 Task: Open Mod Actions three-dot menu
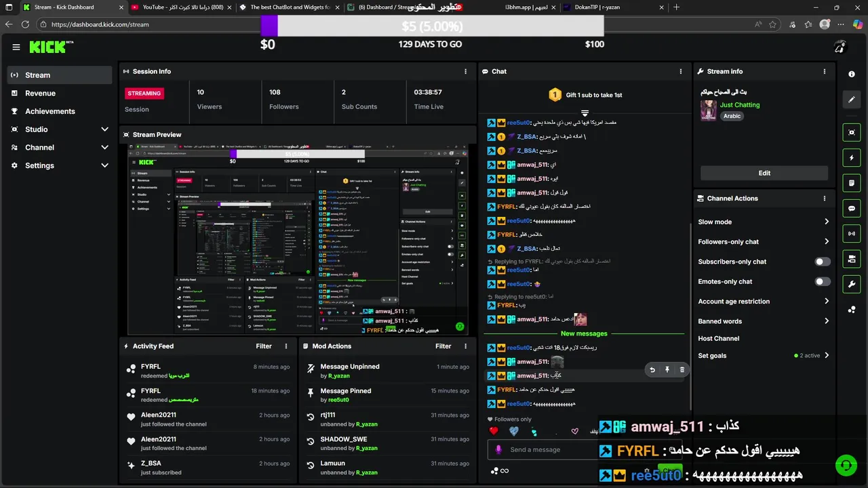(x=465, y=346)
